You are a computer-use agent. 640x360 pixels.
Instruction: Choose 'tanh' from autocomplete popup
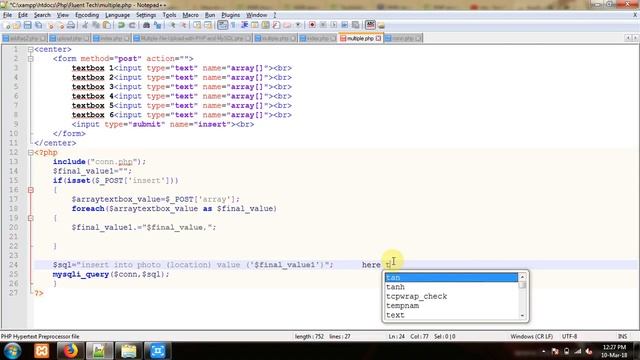point(451,287)
